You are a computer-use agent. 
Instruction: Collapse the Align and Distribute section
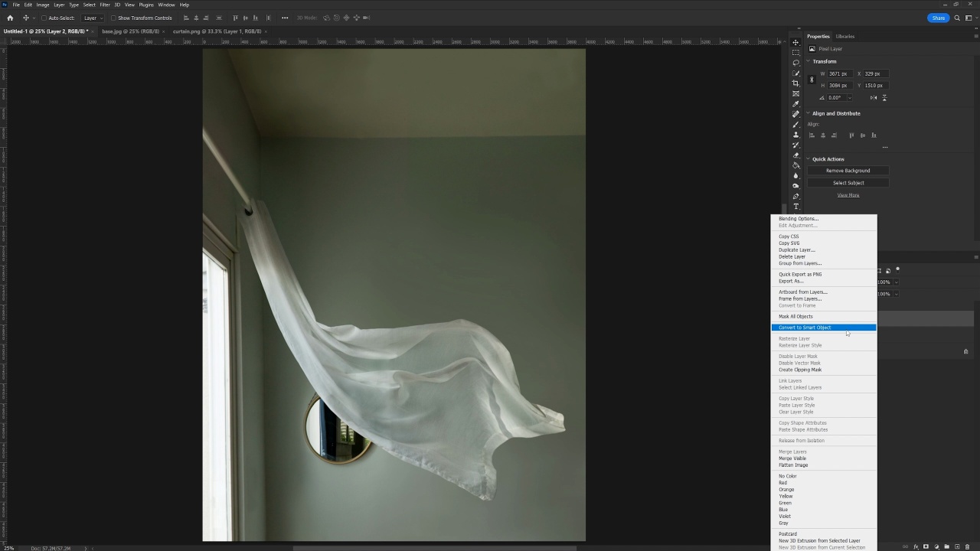click(x=808, y=113)
